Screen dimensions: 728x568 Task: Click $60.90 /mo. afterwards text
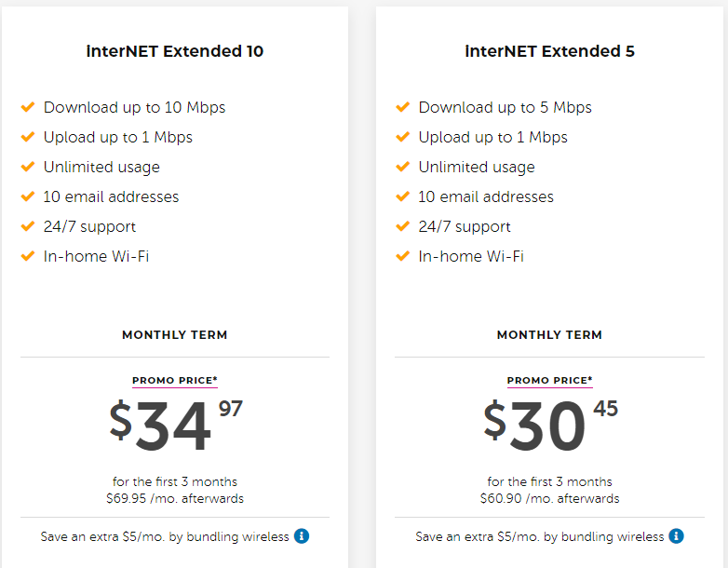[549, 499]
